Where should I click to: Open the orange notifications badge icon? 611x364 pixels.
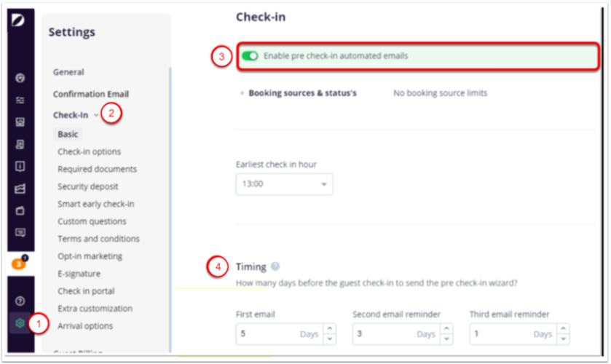pyautogui.click(x=20, y=264)
